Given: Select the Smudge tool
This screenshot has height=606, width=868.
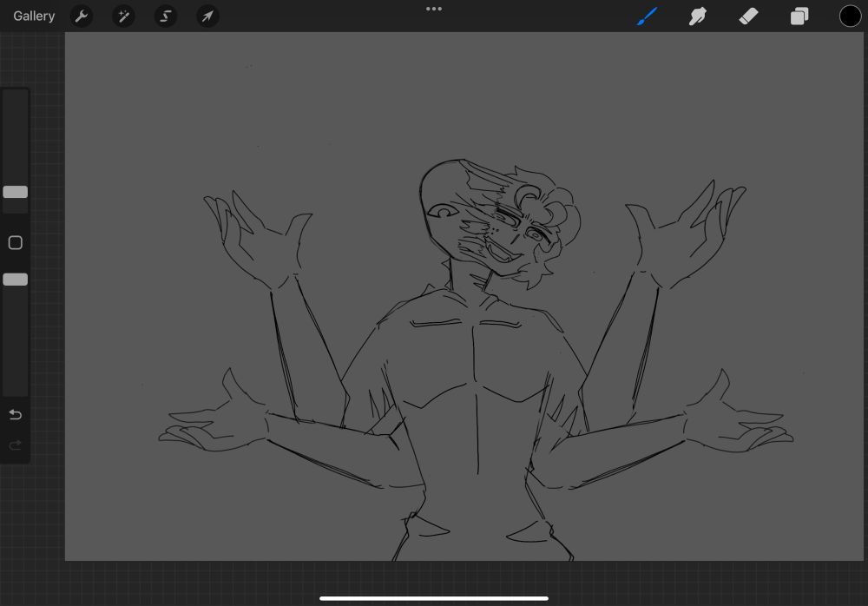Looking at the screenshot, I should click(x=698, y=16).
